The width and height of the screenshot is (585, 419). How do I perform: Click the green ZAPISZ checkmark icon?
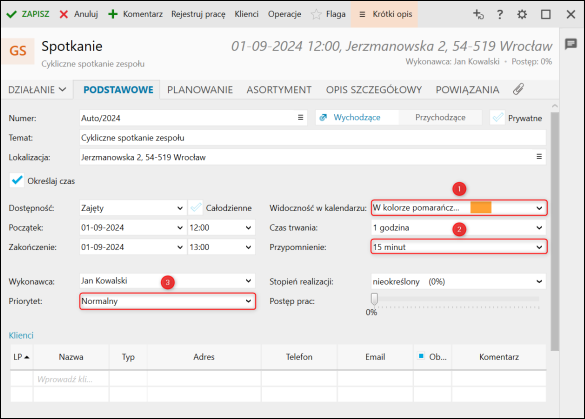pos(12,14)
